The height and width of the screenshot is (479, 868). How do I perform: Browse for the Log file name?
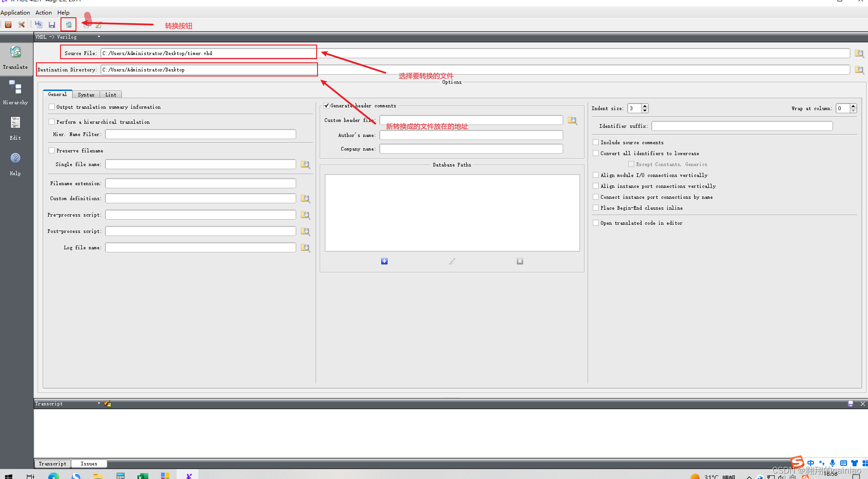coord(305,248)
